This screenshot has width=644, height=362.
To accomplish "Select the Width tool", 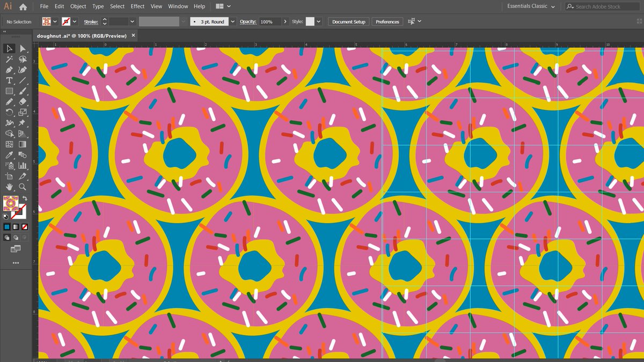I will click(9, 123).
